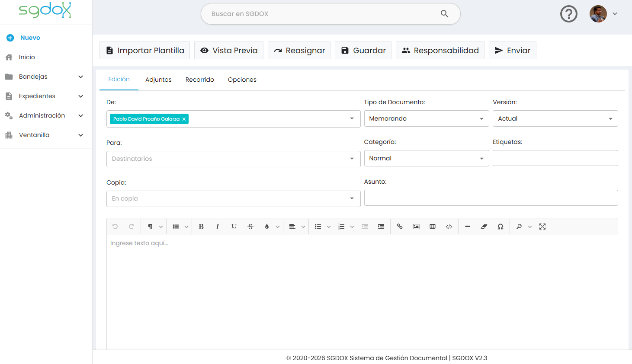Image resolution: width=632 pixels, height=364 pixels.
Task: Open text color droplet tool
Action: pos(267,227)
